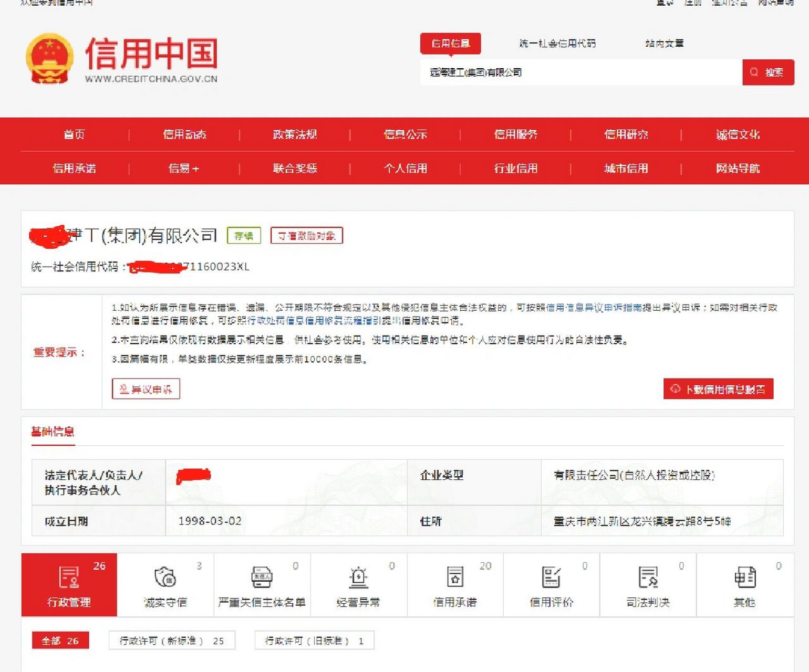809x672 pixels.
Task: Click the Credit China national emblem logo
Action: (x=49, y=58)
